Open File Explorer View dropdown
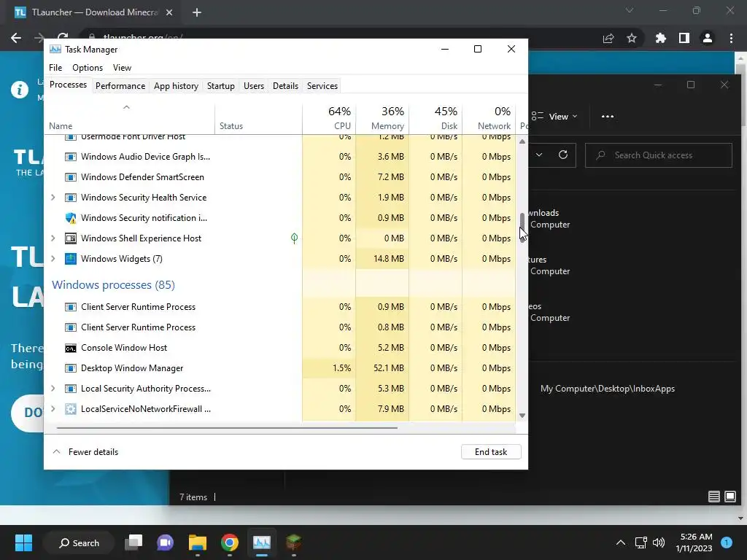 pyautogui.click(x=554, y=117)
